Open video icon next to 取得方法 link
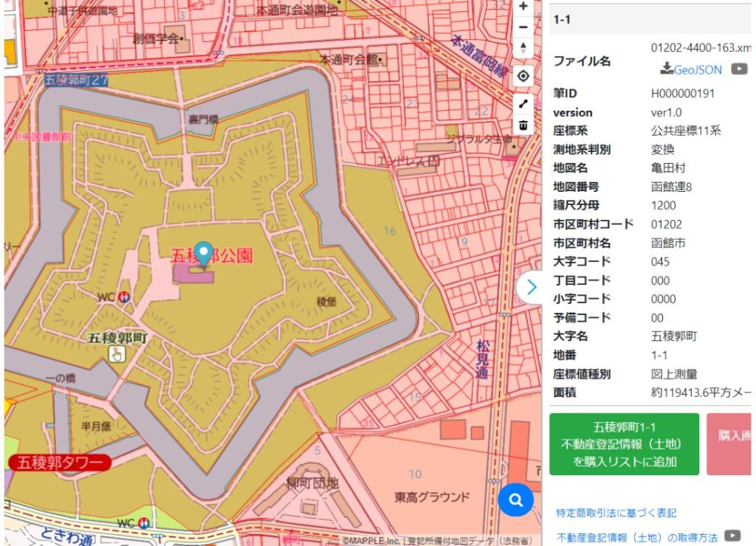The width and height of the screenshot is (756, 546). pos(732,536)
